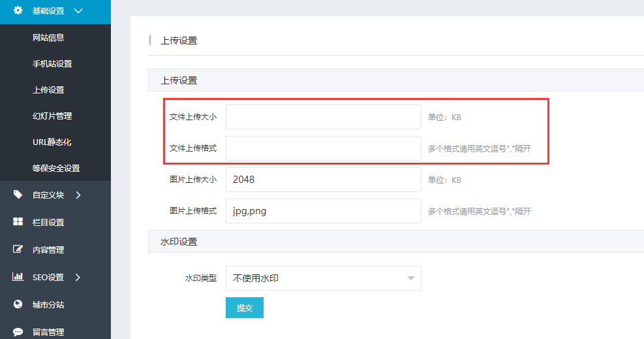644x339 pixels.
Task: Select 幻灯片管理 menu item
Action: coord(52,116)
